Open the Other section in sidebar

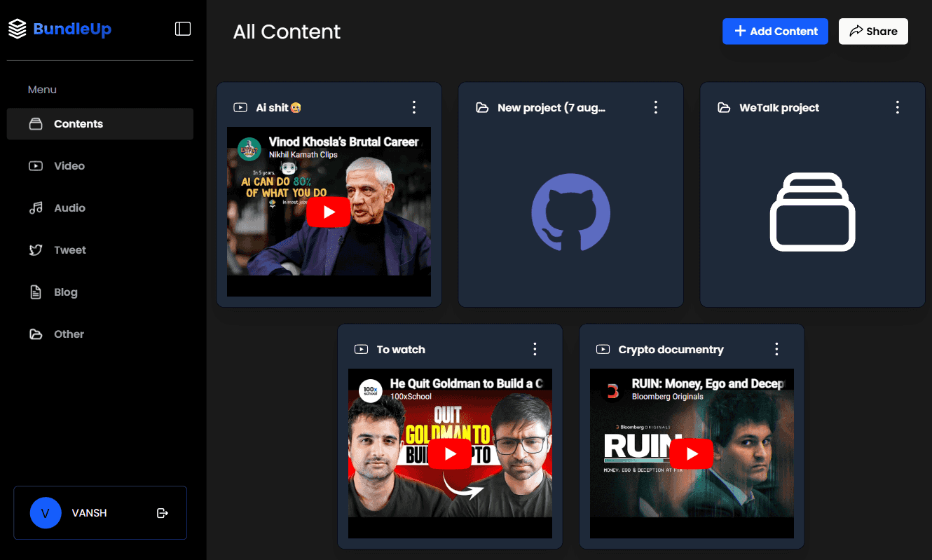tap(100, 334)
